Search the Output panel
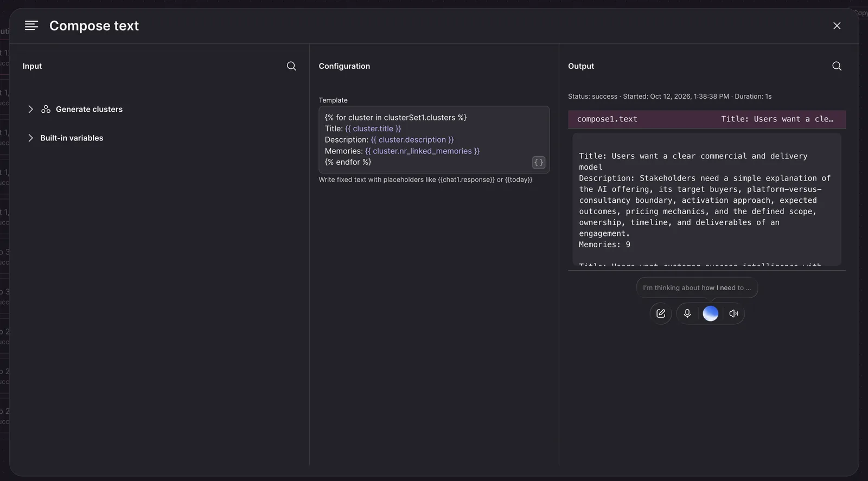This screenshot has height=481, width=868. pos(837,66)
